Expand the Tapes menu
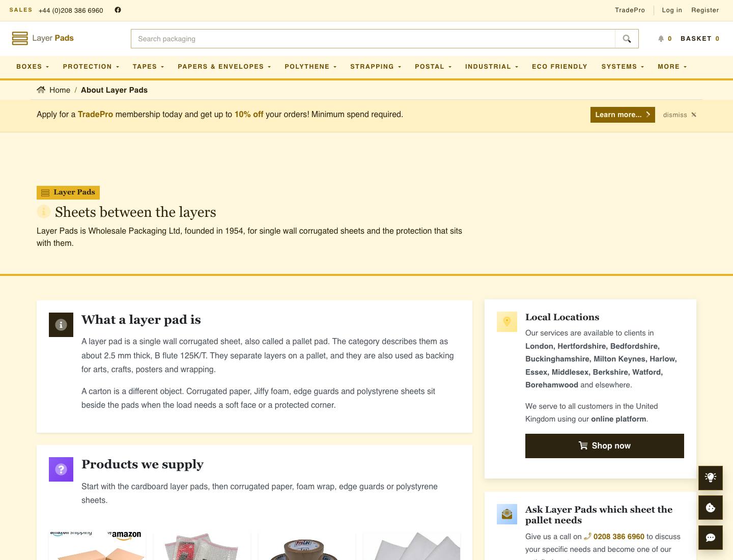This screenshot has width=733, height=560. (x=149, y=67)
